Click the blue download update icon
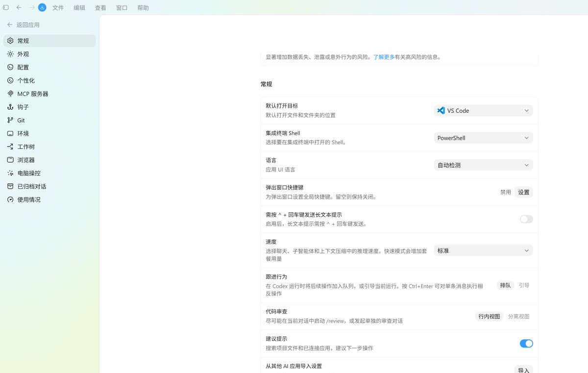This screenshot has width=588, height=373. (x=42, y=7)
